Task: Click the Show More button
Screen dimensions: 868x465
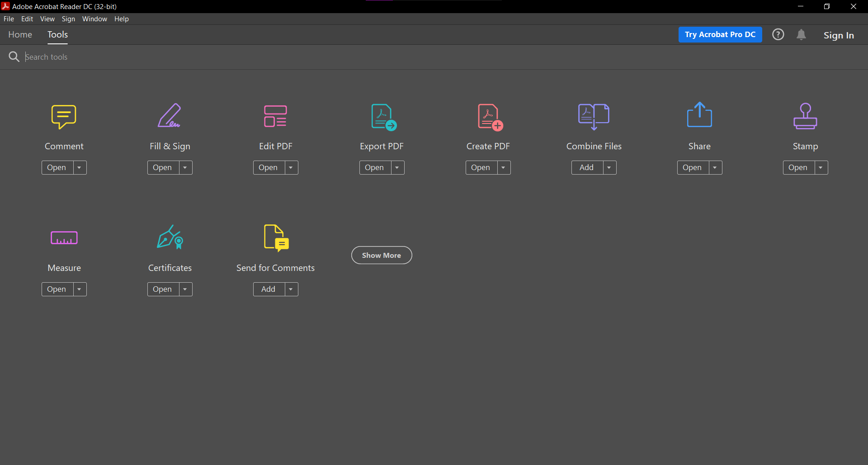Action: [x=382, y=256]
